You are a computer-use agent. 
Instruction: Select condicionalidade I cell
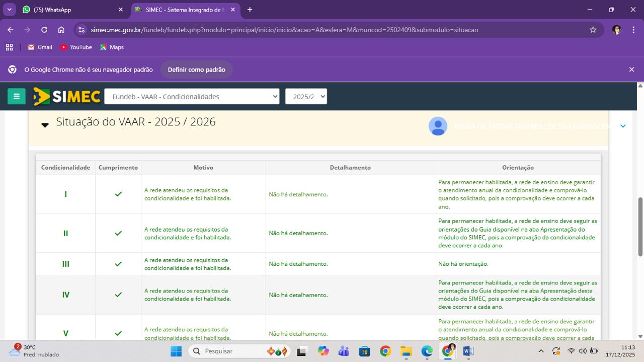(x=65, y=194)
